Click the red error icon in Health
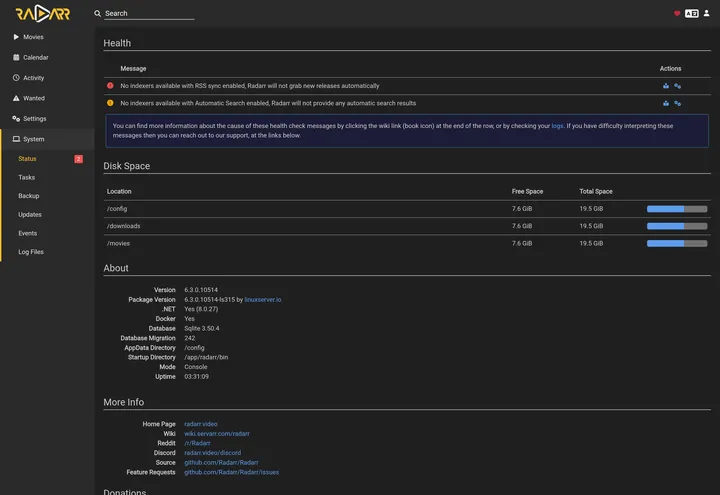720x495 pixels. pos(110,85)
